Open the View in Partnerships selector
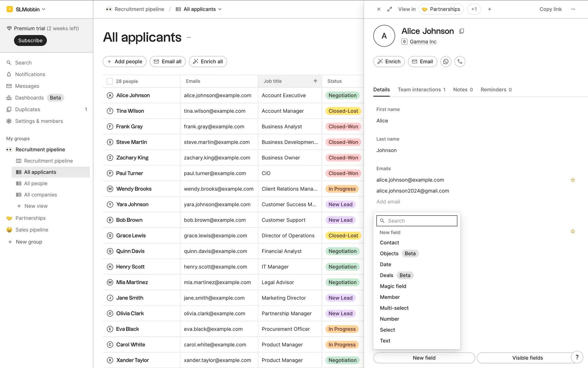588x368 pixels. click(x=441, y=9)
